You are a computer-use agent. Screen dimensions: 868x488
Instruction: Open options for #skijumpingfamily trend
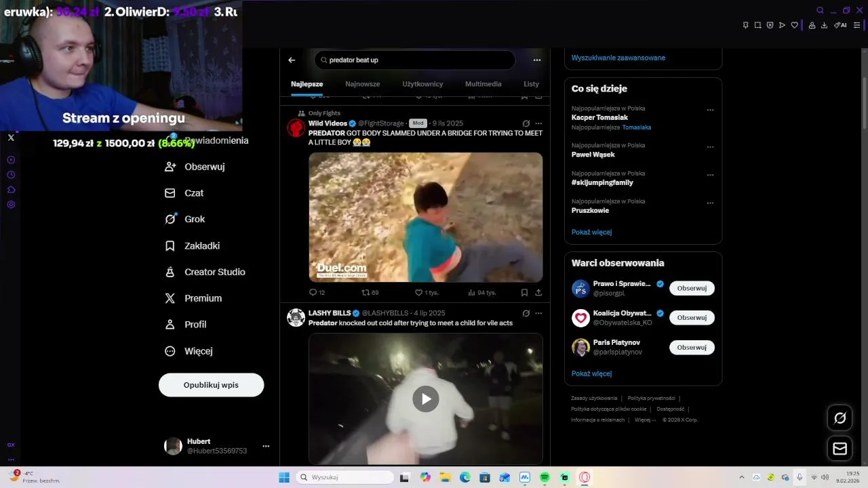click(710, 175)
